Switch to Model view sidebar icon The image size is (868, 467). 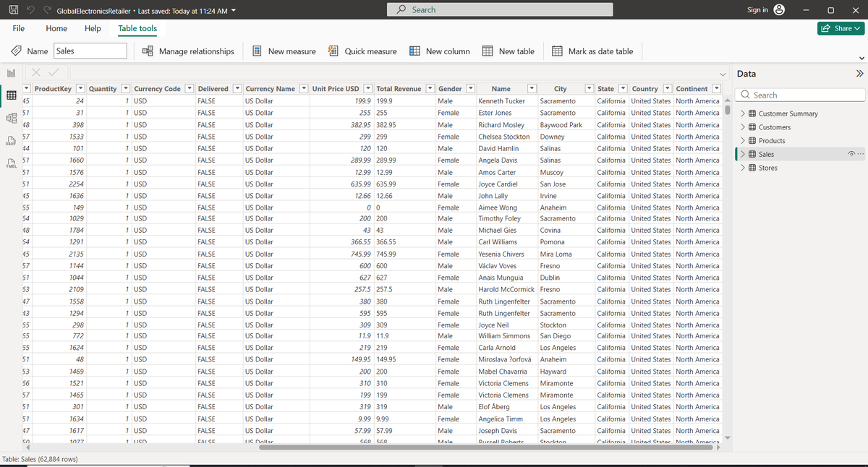[12, 118]
